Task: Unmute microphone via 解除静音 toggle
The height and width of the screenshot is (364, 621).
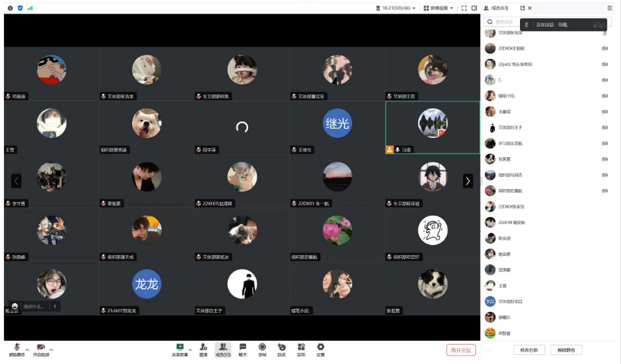Action: pyautogui.click(x=17, y=349)
